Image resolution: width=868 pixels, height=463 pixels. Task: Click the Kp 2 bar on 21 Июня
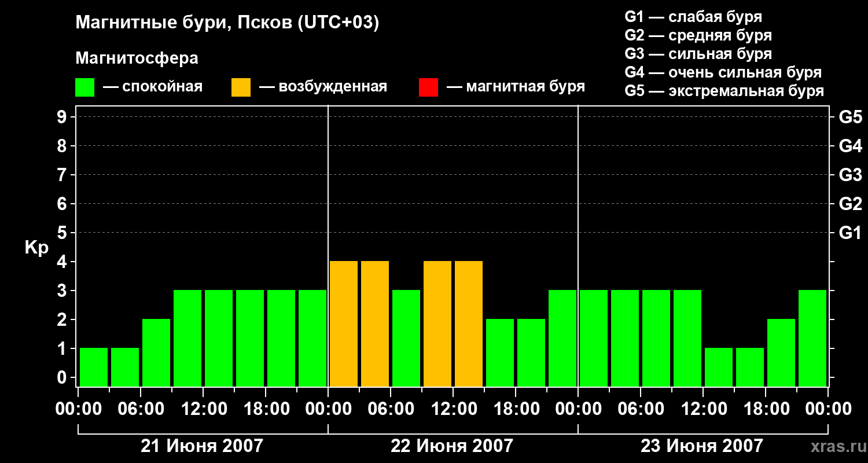click(x=156, y=352)
